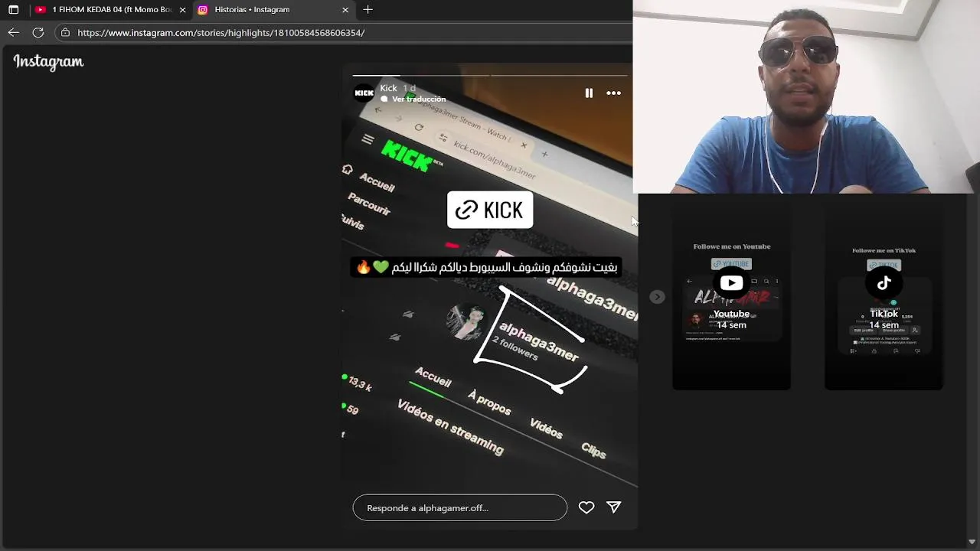Close the YouTube browser tab
980x551 pixels.
tap(182, 10)
